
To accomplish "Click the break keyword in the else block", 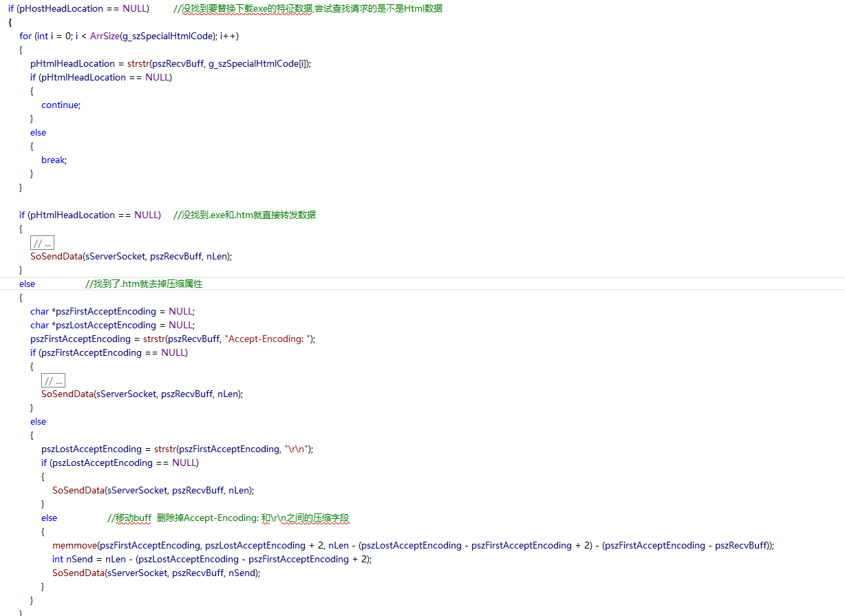I will point(54,160).
